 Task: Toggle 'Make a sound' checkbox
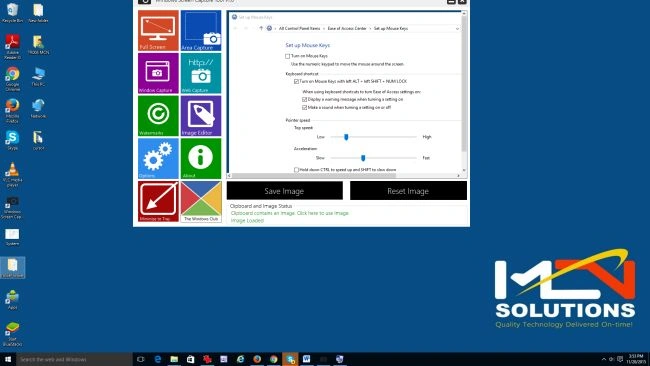(x=305, y=107)
